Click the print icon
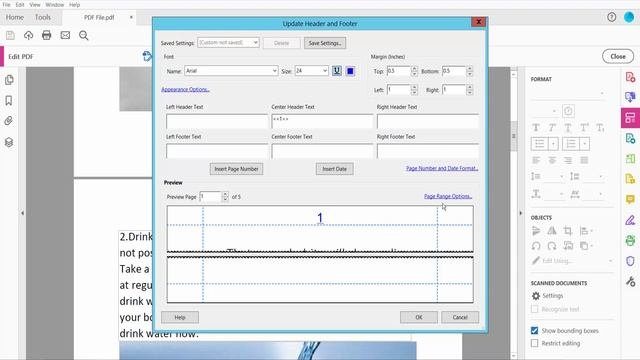The image size is (640, 360). click(47, 36)
